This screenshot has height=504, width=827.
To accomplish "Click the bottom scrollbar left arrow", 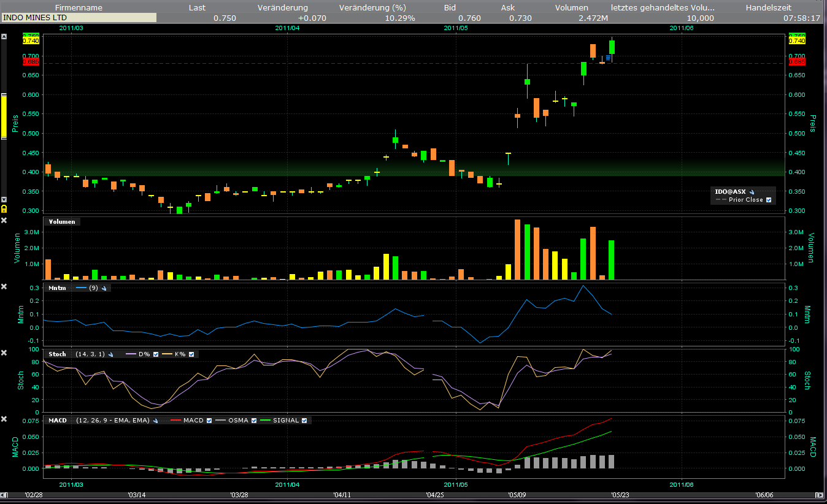I will pyautogui.click(x=4, y=495).
